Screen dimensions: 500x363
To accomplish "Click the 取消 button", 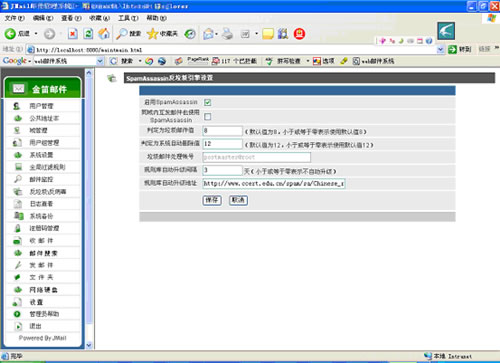I will [238, 200].
